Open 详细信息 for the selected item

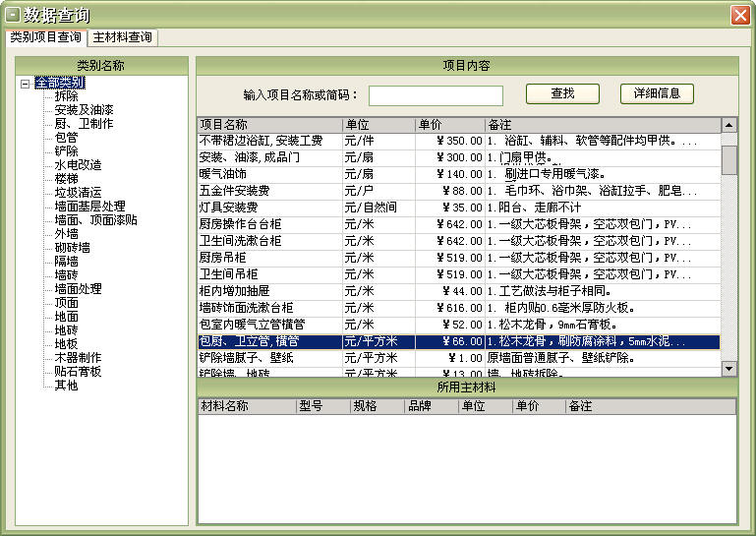(657, 93)
